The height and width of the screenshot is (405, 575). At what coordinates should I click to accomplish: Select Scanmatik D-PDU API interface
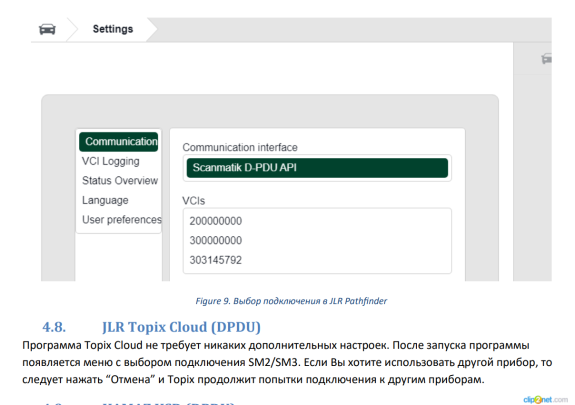pos(317,168)
